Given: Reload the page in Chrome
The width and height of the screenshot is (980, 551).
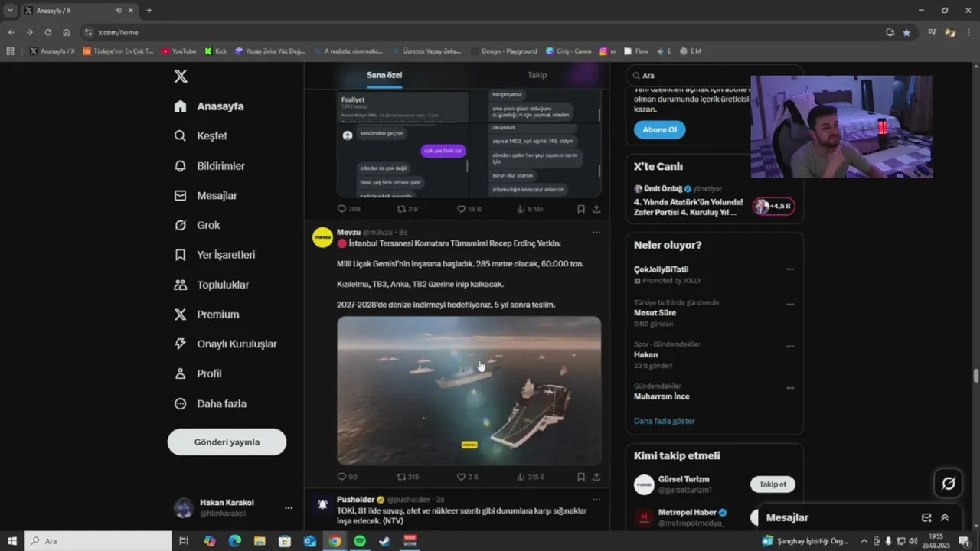Looking at the screenshot, I should (x=47, y=32).
